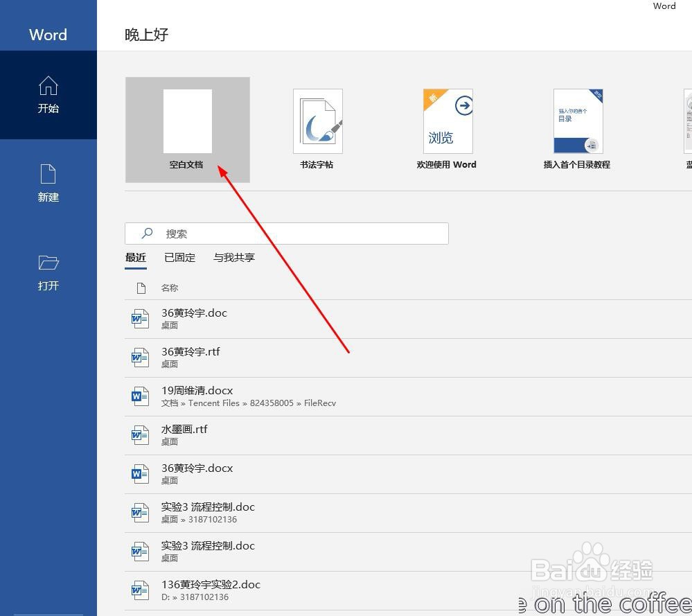Click the Word title in sidebar header

point(48,35)
